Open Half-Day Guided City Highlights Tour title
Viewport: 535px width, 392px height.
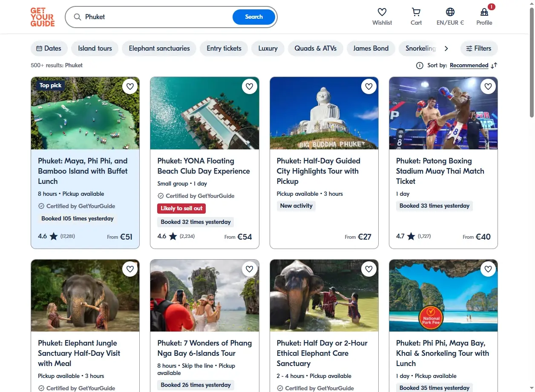click(x=319, y=171)
